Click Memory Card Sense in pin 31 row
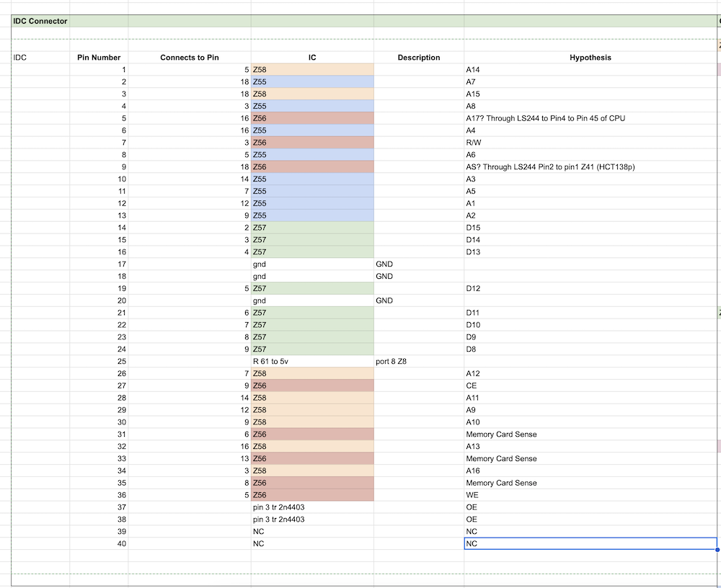 point(590,435)
